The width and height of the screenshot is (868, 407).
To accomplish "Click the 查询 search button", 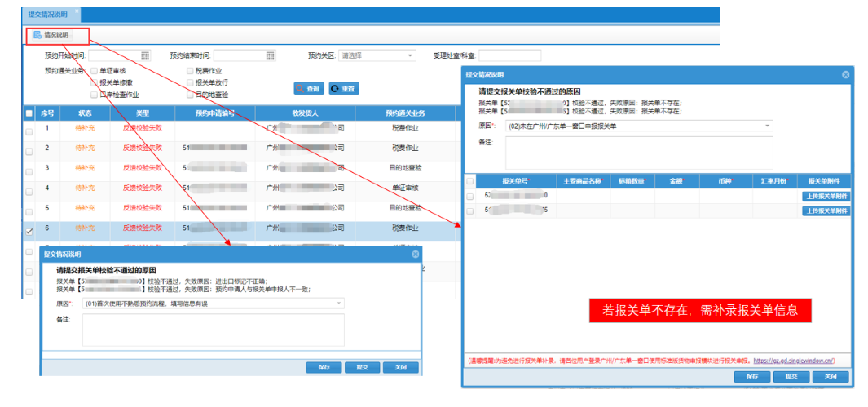I will click(308, 88).
